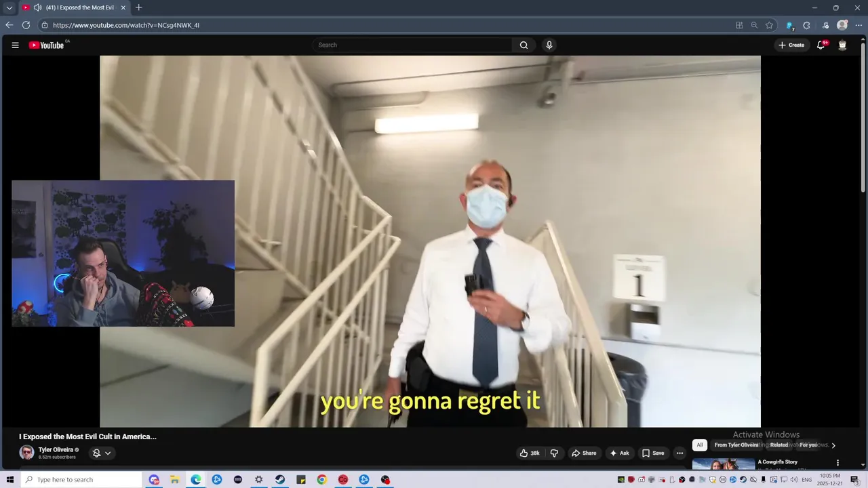
Task: Expand the notification bell subscription dropdown
Action: click(102, 453)
